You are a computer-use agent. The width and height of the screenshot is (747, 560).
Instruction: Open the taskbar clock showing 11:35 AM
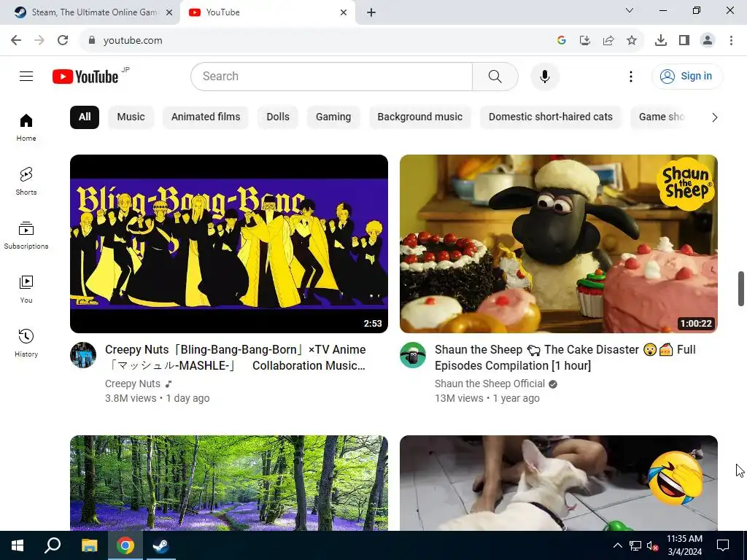684,545
